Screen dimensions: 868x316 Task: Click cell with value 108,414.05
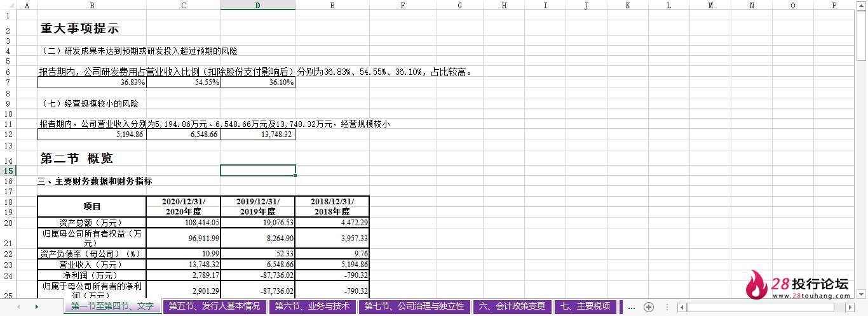click(x=184, y=223)
